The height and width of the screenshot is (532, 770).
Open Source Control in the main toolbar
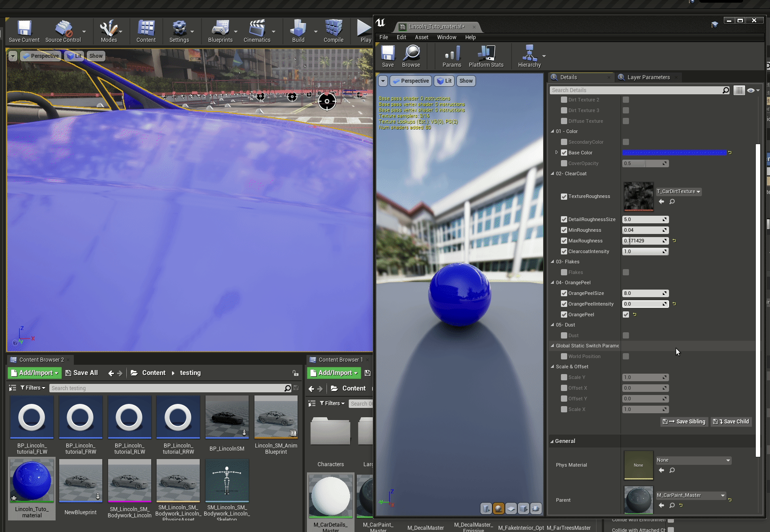[63, 31]
